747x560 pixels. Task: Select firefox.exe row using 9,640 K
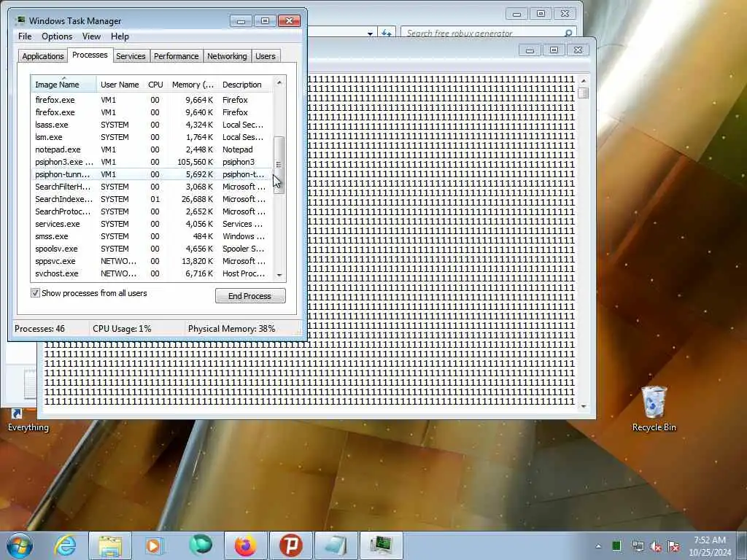coord(152,112)
